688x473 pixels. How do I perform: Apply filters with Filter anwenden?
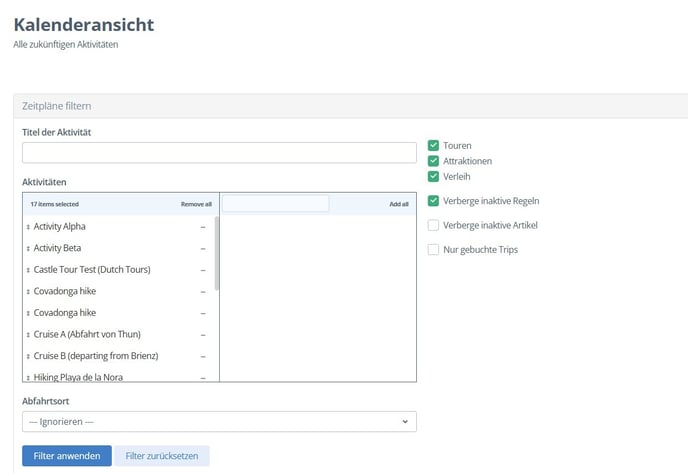tap(67, 456)
